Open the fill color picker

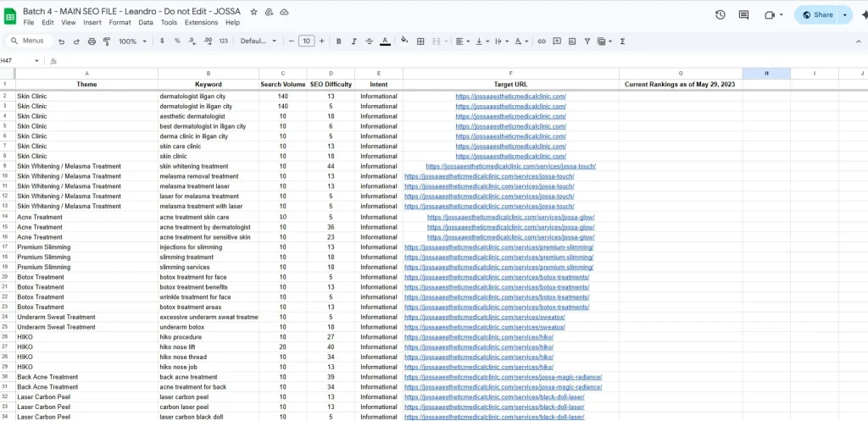point(404,41)
